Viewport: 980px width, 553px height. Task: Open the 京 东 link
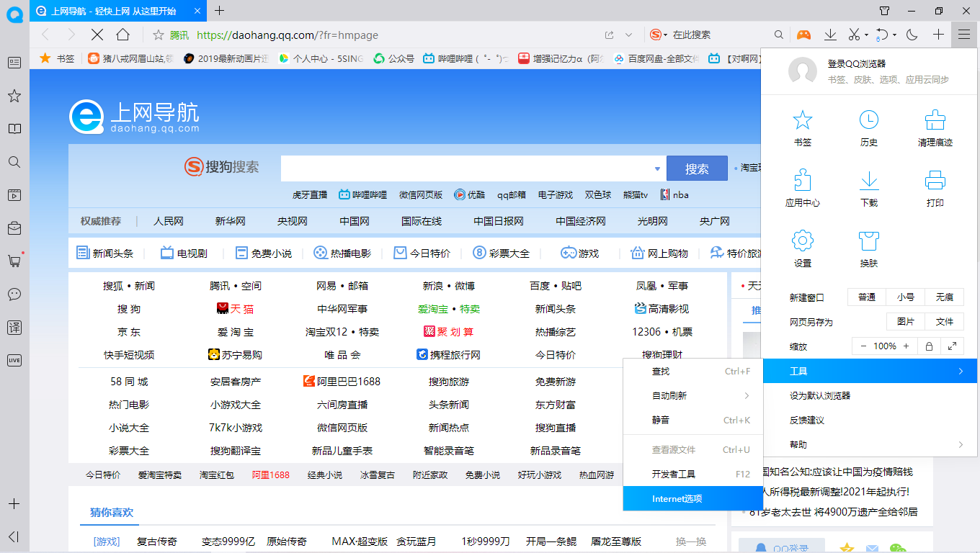click(129, 332)
